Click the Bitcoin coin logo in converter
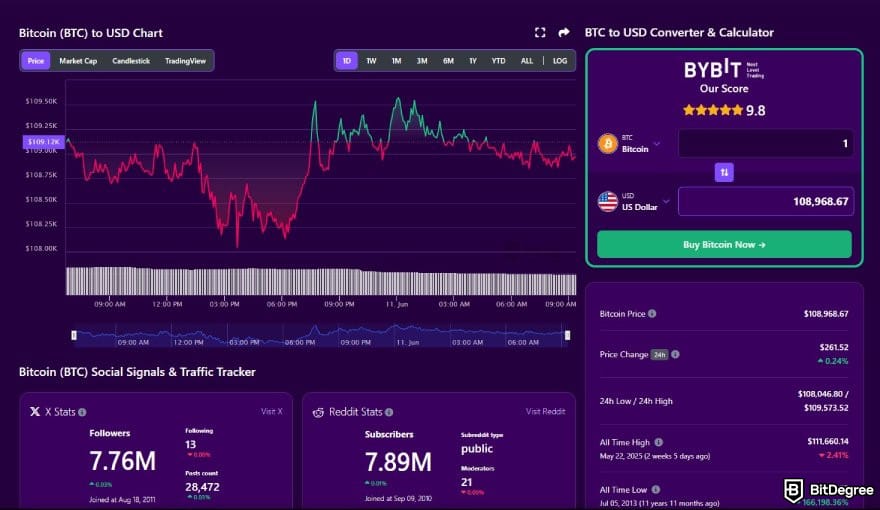 [608, 144]
